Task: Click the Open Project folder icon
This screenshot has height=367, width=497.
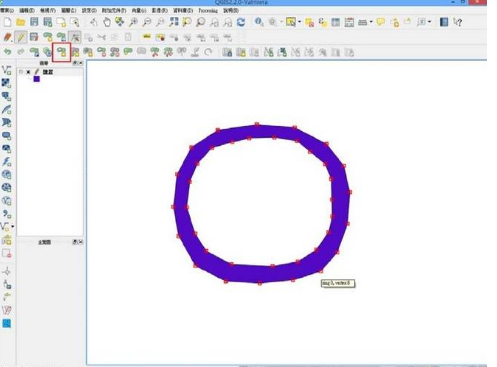Action: (x=21, y=22)
